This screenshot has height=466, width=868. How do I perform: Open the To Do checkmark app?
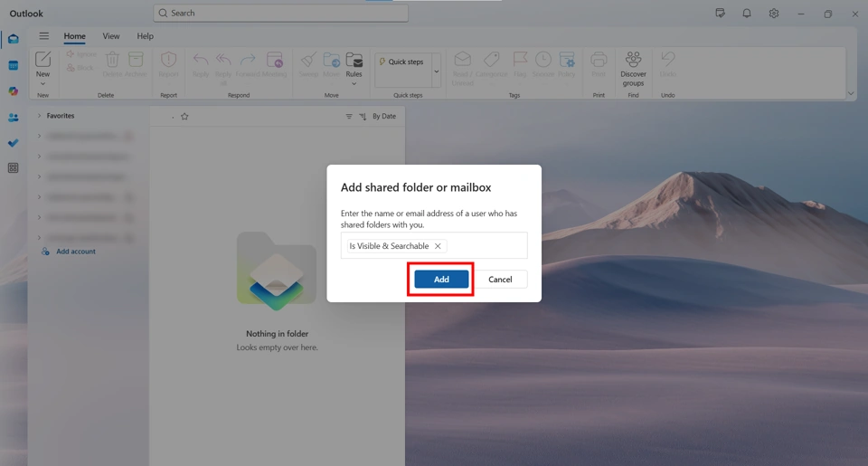point(14,143)
